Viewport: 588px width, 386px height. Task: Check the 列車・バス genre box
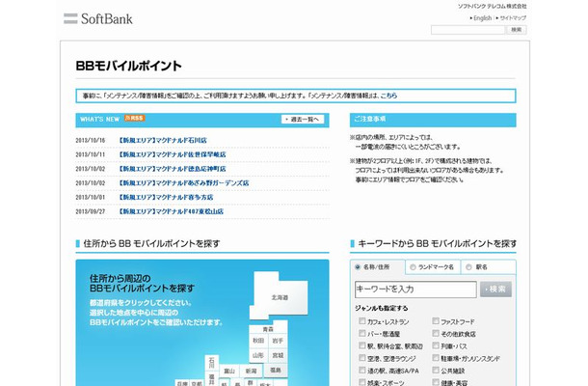pyautogui.click(x=436, y=345)
